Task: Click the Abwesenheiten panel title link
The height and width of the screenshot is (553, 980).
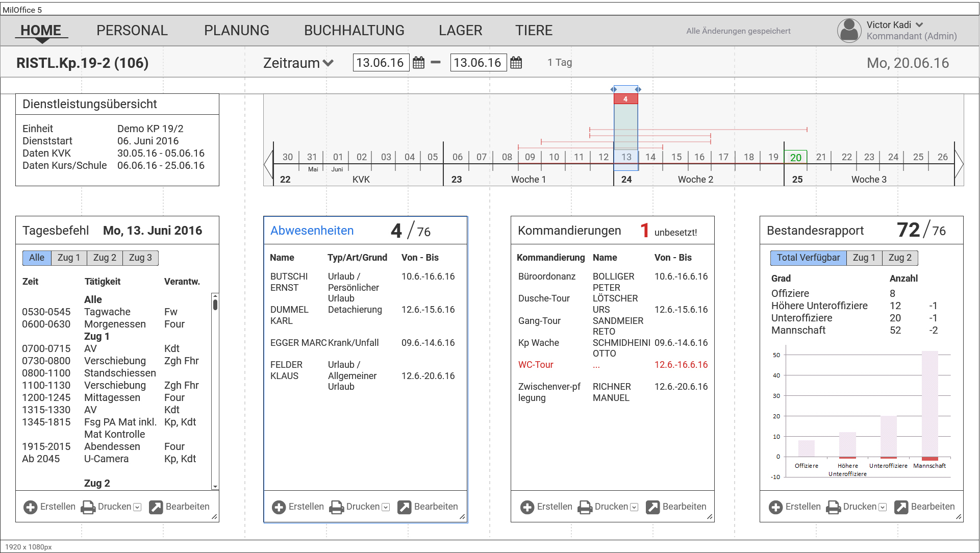Action: pyautogui.click(x=312, y=231)
